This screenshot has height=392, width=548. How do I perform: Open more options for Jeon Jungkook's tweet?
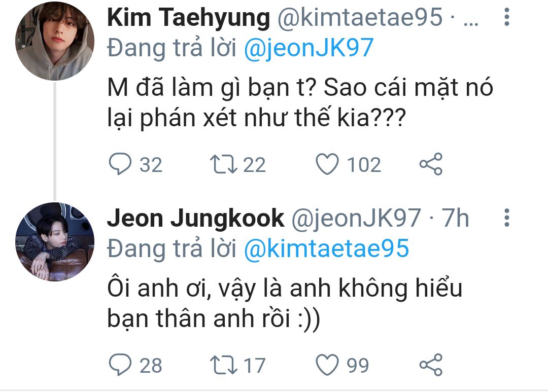click(506, 219)
